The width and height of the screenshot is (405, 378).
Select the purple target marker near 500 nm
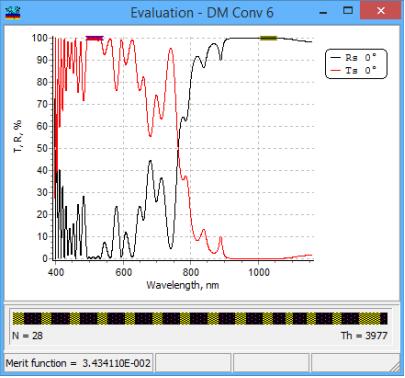(x=95, y=38)
